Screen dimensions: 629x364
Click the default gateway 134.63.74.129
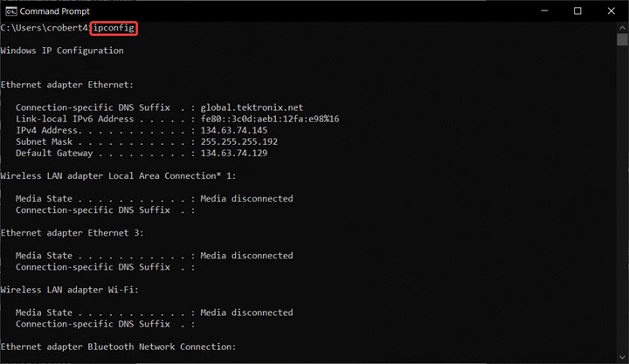click(234, 153)
